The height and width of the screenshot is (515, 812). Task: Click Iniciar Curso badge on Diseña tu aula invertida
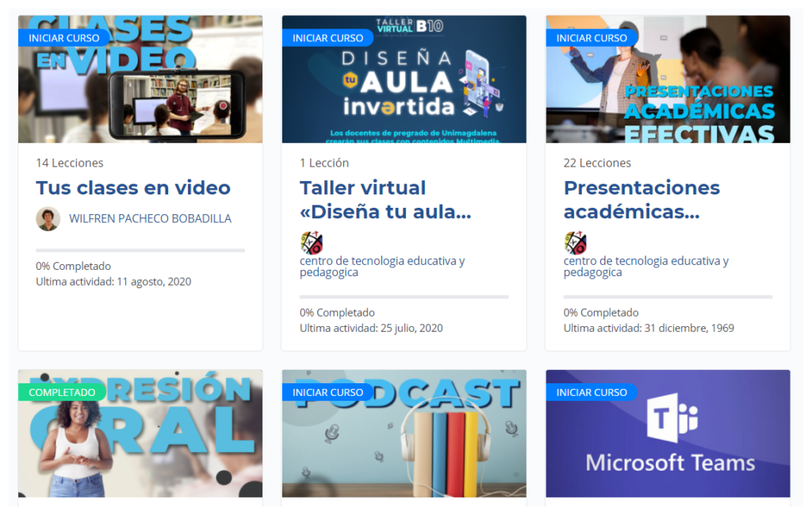click(327, 37)
